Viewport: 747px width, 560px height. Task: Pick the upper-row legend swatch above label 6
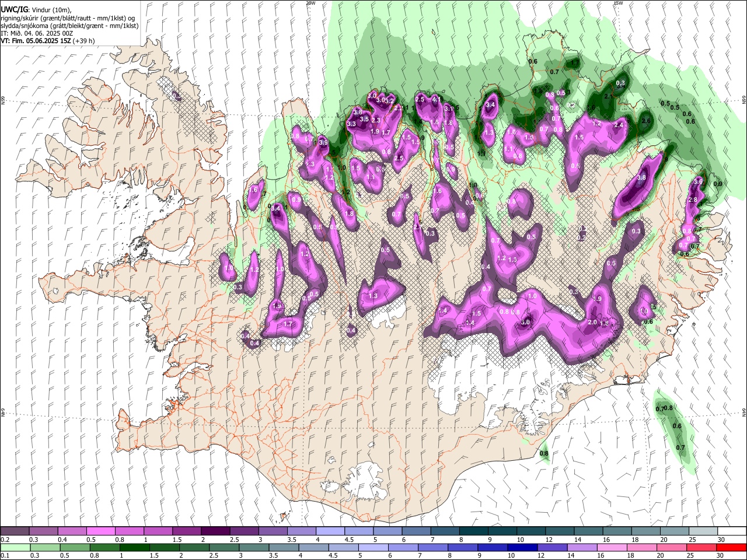[x=416, y=531]
